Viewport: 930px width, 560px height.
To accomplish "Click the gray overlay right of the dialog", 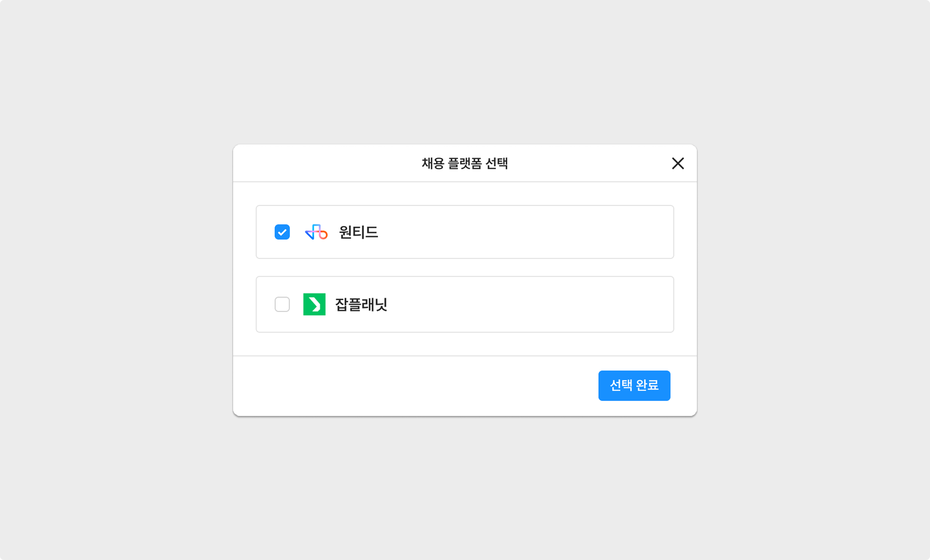I will coord(813,280).
